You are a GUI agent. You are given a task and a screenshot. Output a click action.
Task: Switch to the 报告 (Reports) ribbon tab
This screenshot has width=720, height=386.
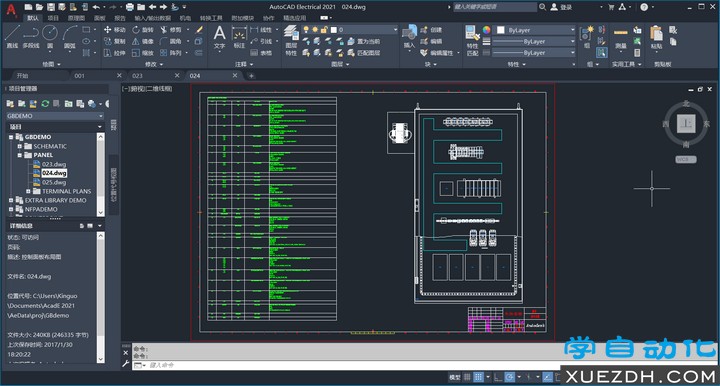coord(120,18)
